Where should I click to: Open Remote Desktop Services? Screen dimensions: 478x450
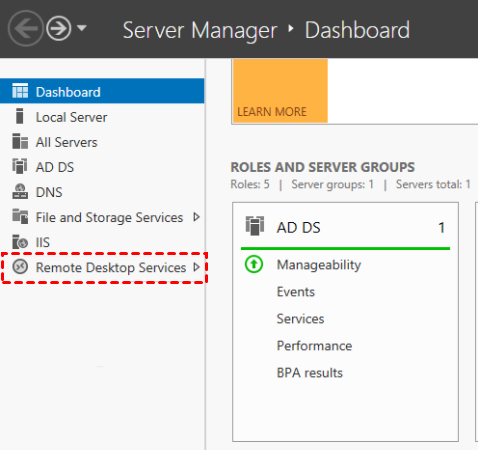(x=111, y=267)
